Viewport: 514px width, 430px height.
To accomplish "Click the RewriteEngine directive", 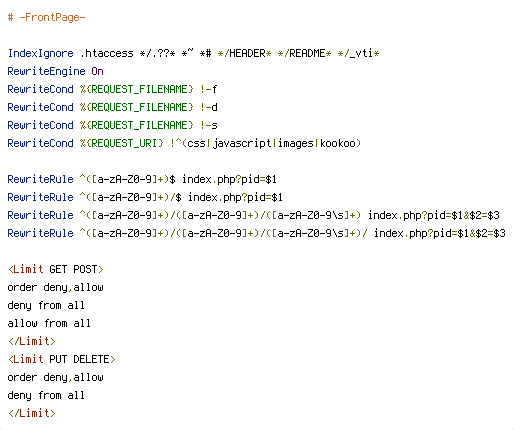I will pos(46,71).
